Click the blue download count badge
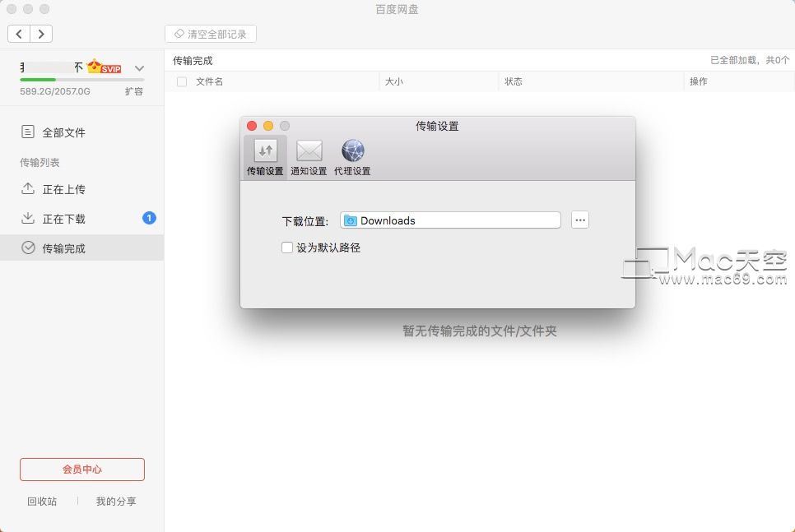The width and height of the screenshot is (795, 532). [x=149, y=218]
